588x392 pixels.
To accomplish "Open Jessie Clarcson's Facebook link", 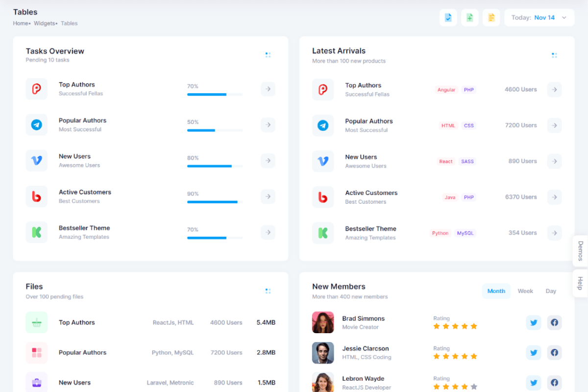I will 554,352.
